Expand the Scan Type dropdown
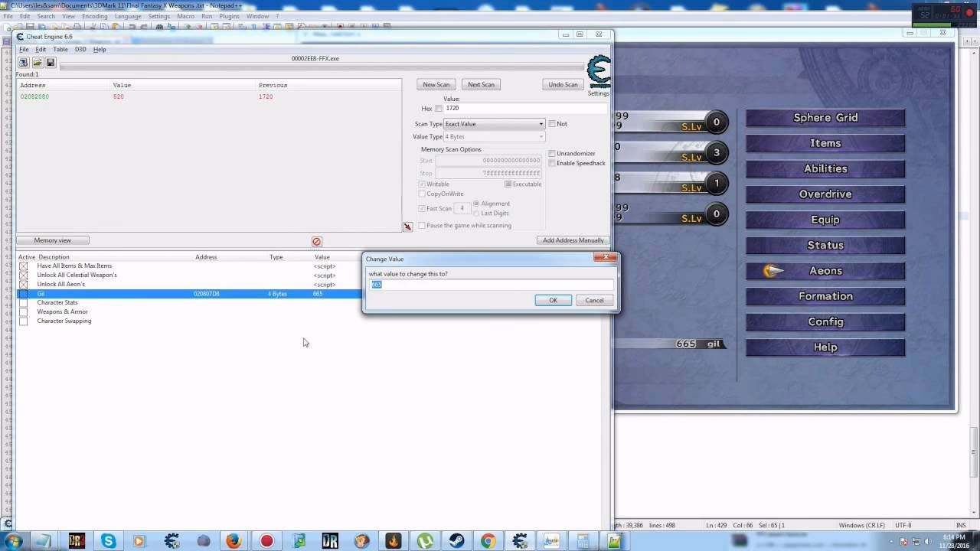The image size is (980, 551). [x=495, y=124]
